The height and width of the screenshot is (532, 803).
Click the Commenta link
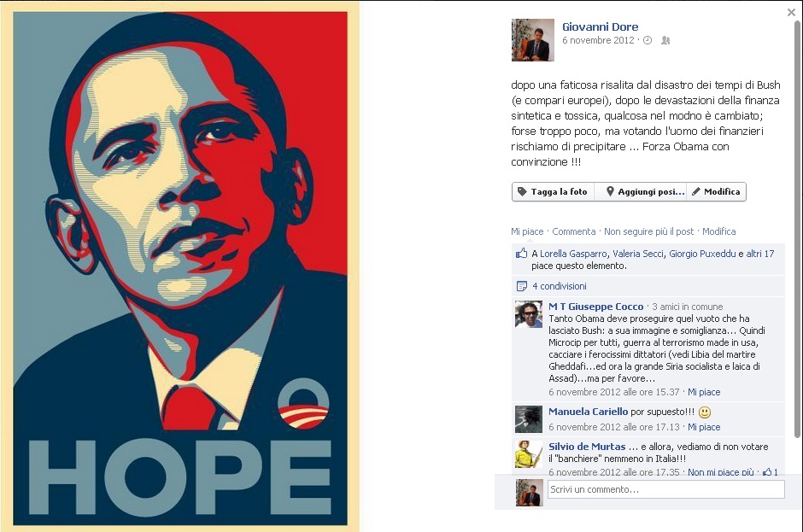573,231
